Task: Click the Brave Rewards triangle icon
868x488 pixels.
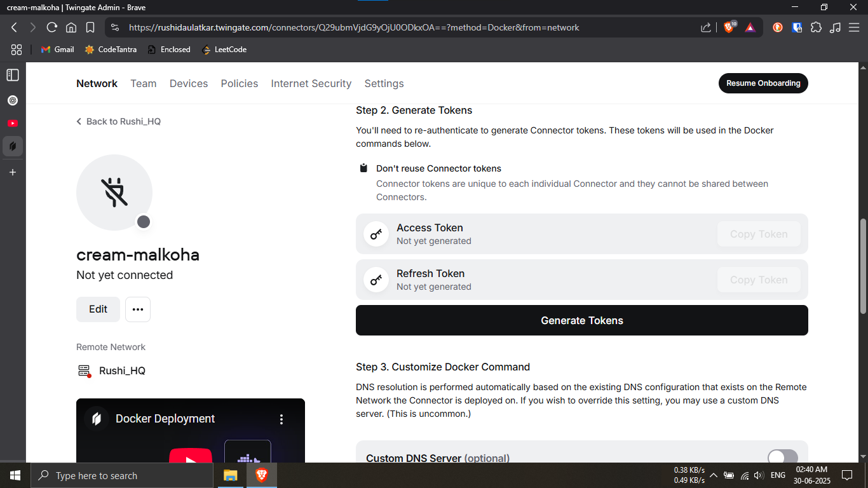Action: [x=750, y=27]
